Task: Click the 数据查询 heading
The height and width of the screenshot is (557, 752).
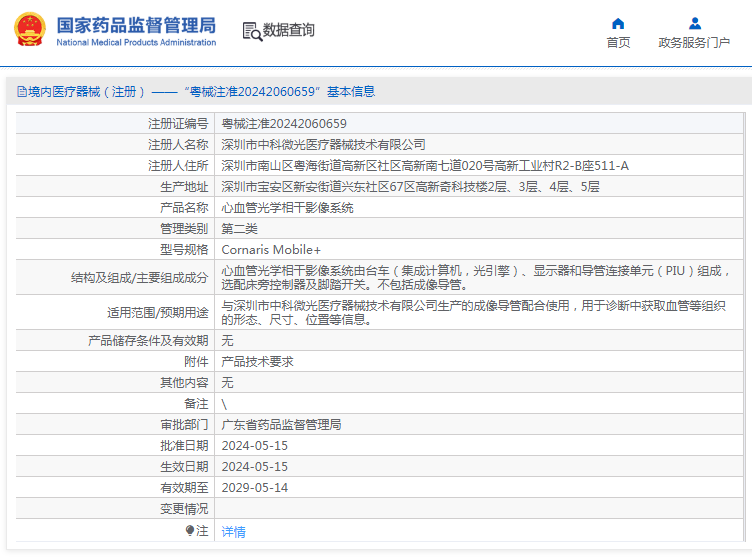Action: [288, 30]
